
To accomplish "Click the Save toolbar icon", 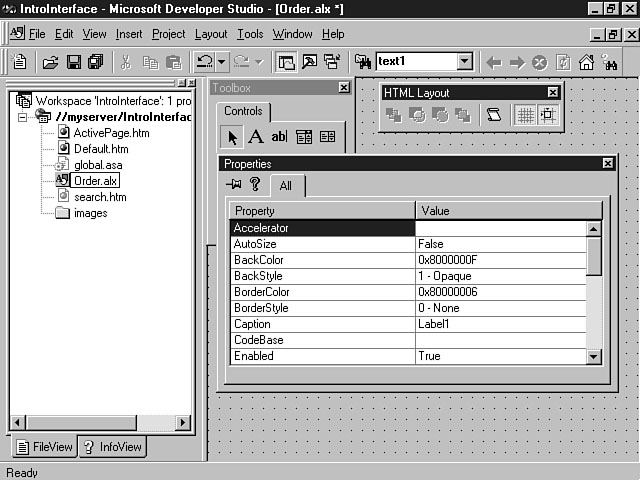I will 73,62.
